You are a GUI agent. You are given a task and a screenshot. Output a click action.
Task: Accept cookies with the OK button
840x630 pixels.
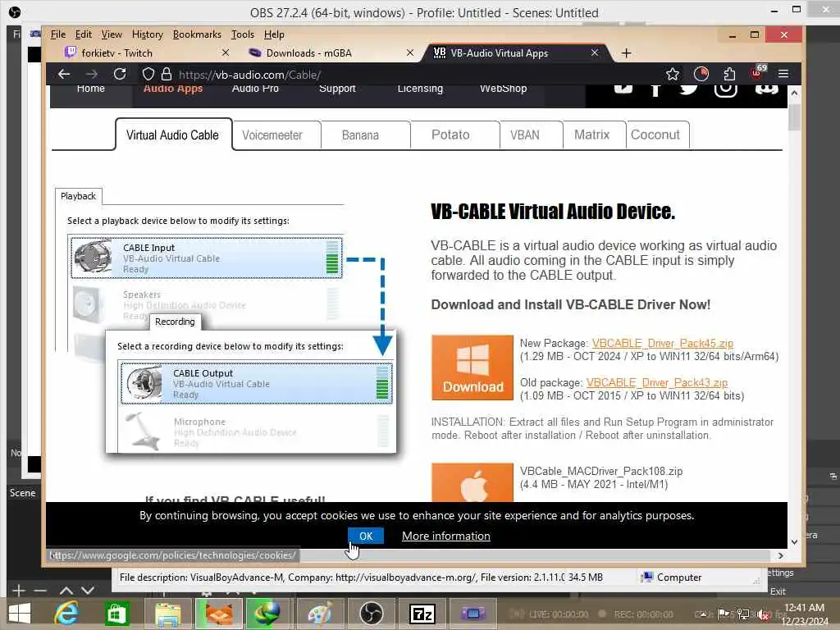click(366, 536)
